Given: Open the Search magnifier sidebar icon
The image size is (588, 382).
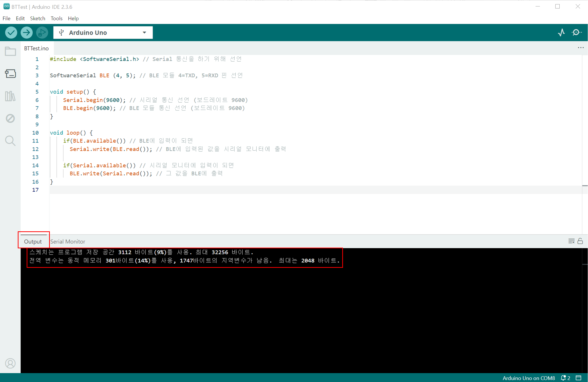Looking at the screenshot, I should click(x=10, y=141).
